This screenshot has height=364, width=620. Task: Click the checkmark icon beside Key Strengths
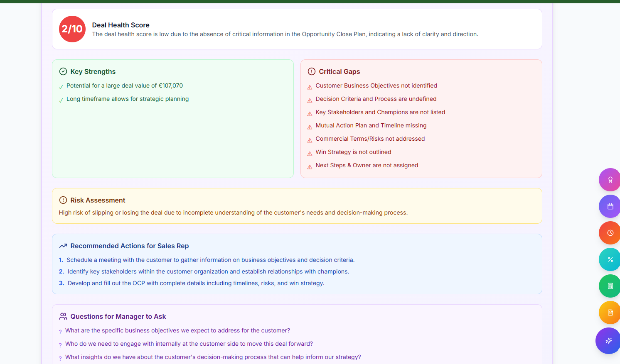coord(63,71)
